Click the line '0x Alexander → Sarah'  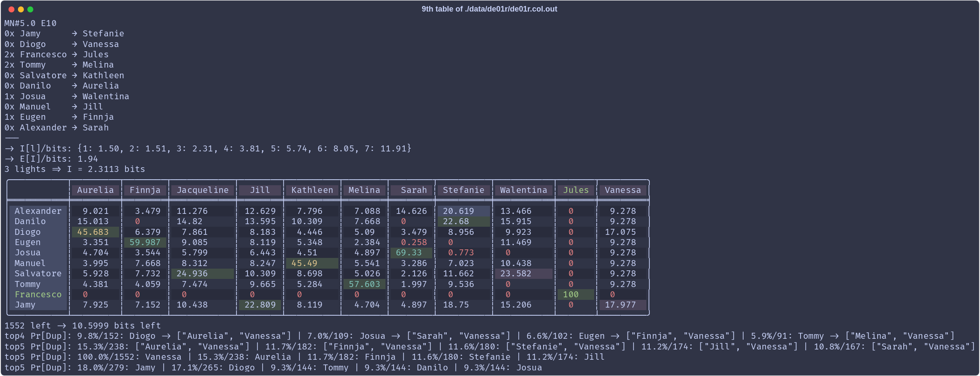[x=57, y=127]
